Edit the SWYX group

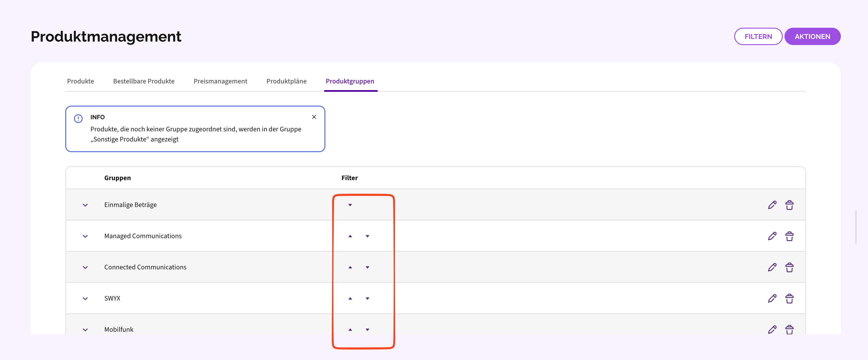point(772,299)
